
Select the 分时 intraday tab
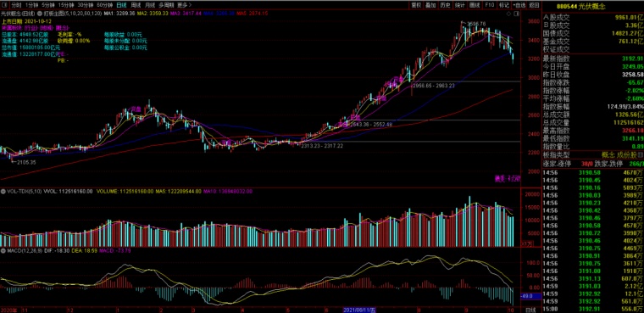(x=16, y=5)
